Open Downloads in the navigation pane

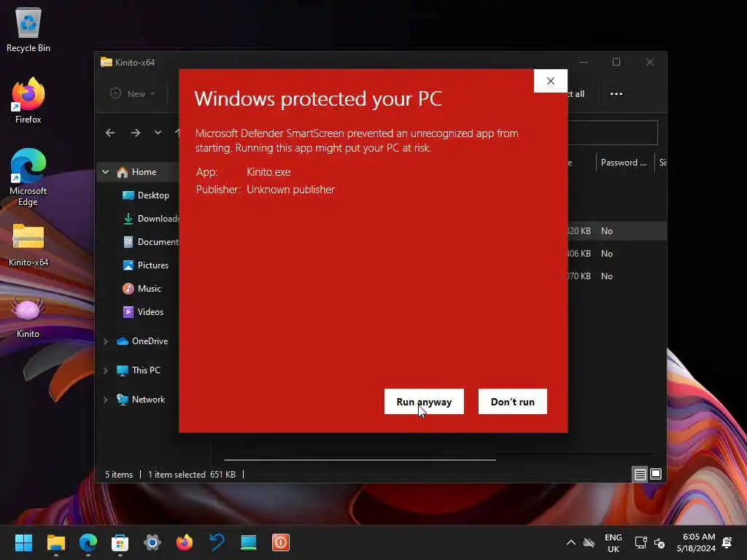point(150,219)
